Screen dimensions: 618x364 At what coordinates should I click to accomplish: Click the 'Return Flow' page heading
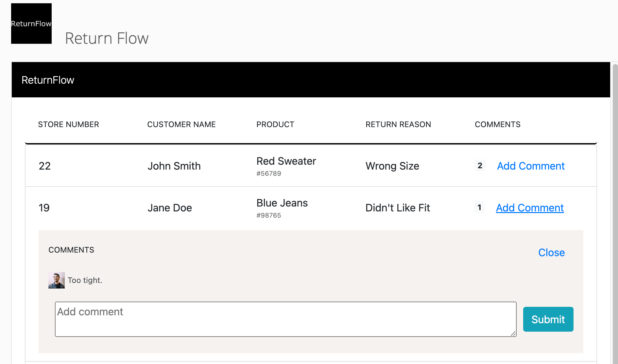tap(107, 38)
